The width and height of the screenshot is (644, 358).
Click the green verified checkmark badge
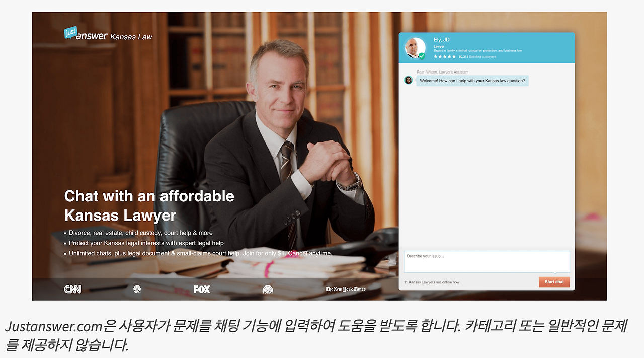point(422,56)
